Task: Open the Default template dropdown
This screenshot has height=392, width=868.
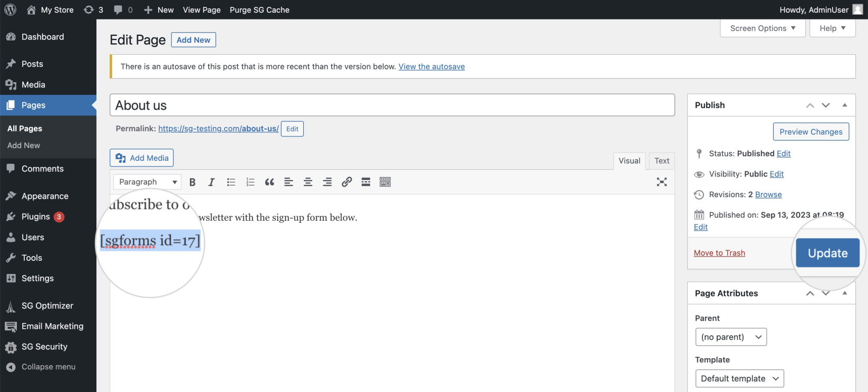Action: click(739, 378)
